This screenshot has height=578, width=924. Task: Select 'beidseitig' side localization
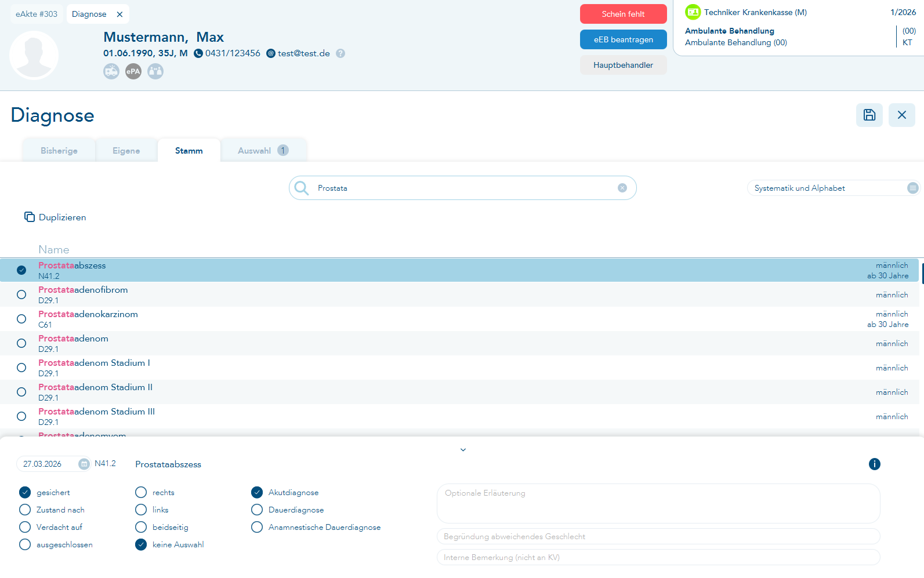point(141,527)
